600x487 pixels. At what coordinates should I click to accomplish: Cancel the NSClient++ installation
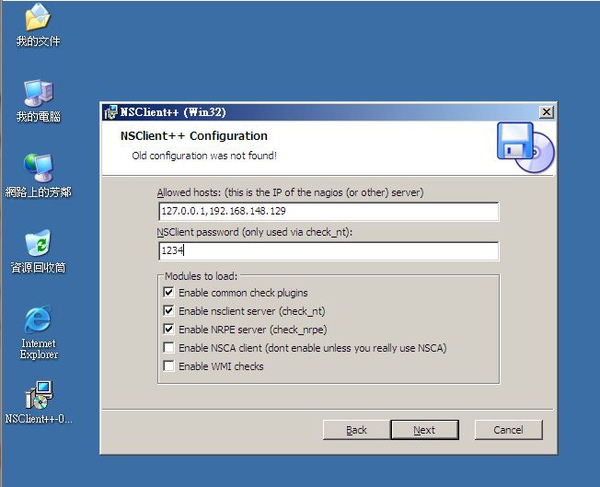click(x=508, y=430)
